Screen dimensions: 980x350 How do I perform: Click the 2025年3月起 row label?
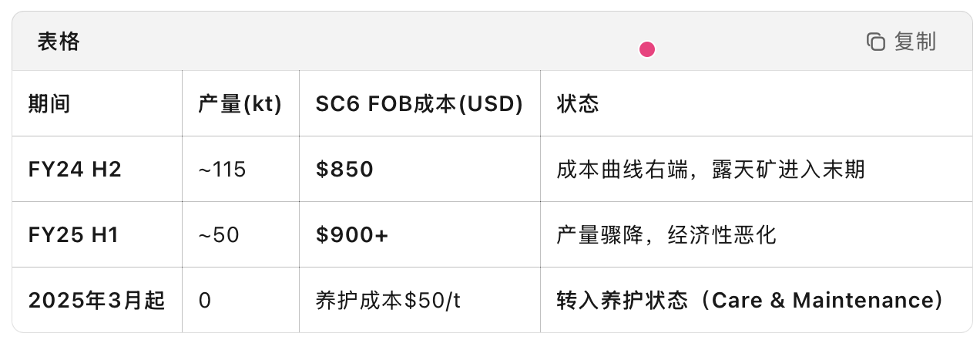click(96, 301)
